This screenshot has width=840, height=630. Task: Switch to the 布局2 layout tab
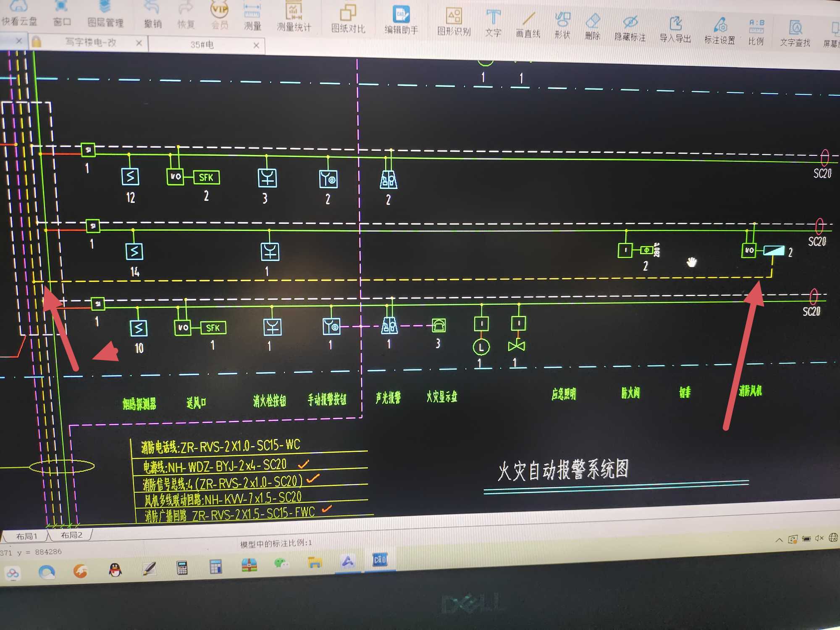tap(71, 535)
